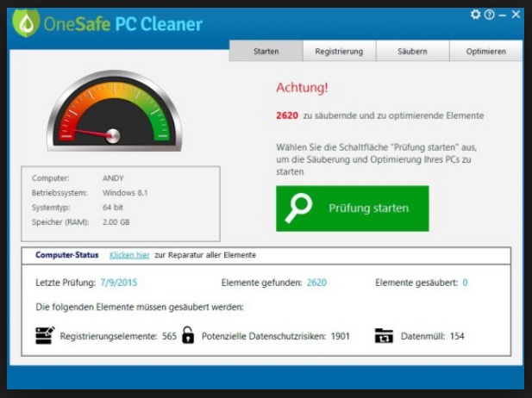
Task: Click the OneSafe green droplet logo
Action: [26, 22]
